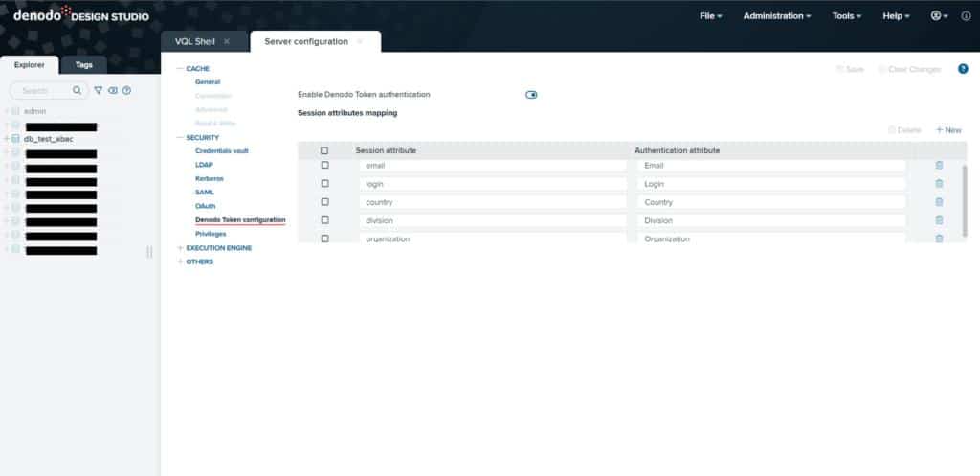Viewport: 980px width, 476px height.
Task: Click the Explorer panel resize handle
Action: [x=149, y=252]
